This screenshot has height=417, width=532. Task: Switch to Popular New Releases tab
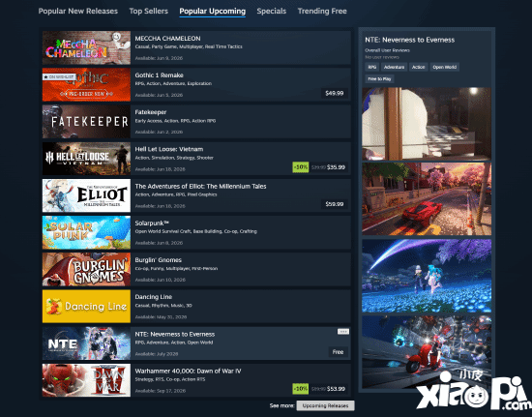tap(78, 12)
